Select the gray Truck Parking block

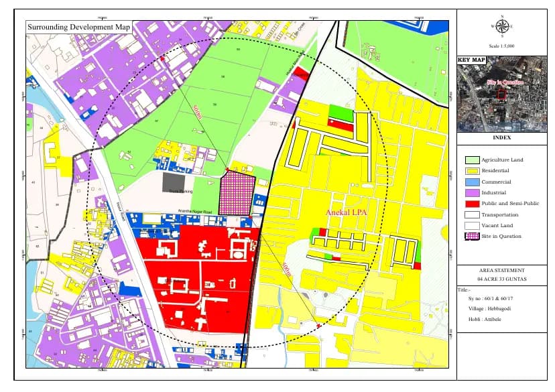click(x=174, y=182)
